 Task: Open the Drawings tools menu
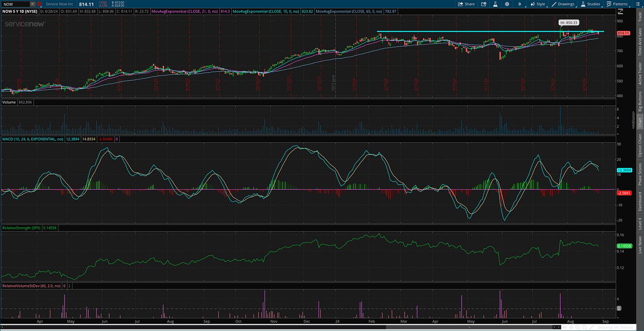(x=563, y=4)
